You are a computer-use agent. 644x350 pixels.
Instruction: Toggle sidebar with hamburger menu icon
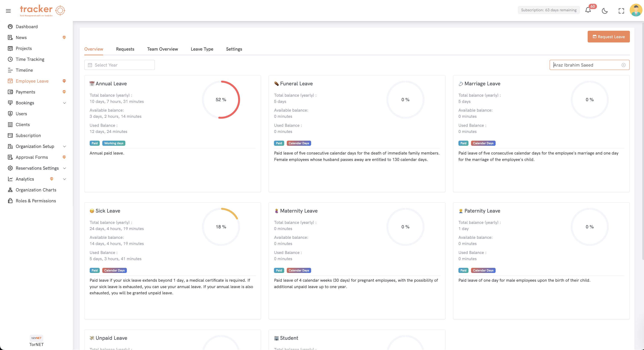click(8, 11)
